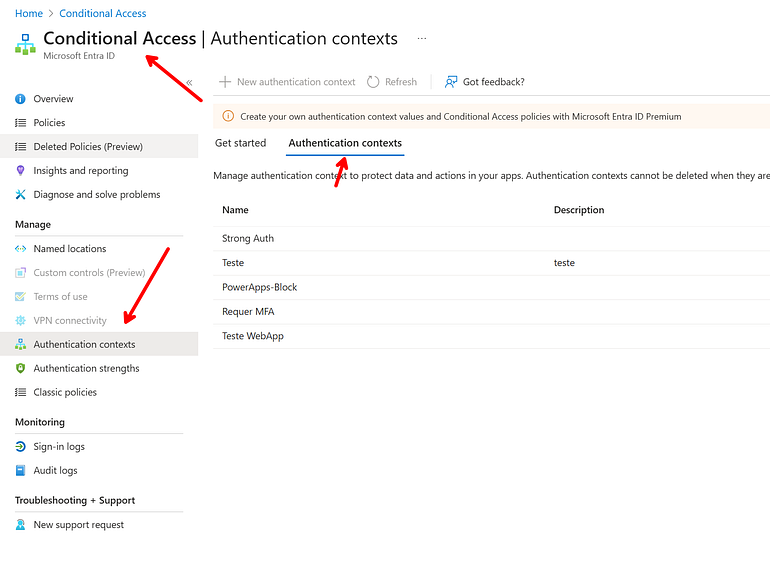This screenshot has height=567, width=770.
Task: Click the Policies list icon
Action: click(20, 123)
